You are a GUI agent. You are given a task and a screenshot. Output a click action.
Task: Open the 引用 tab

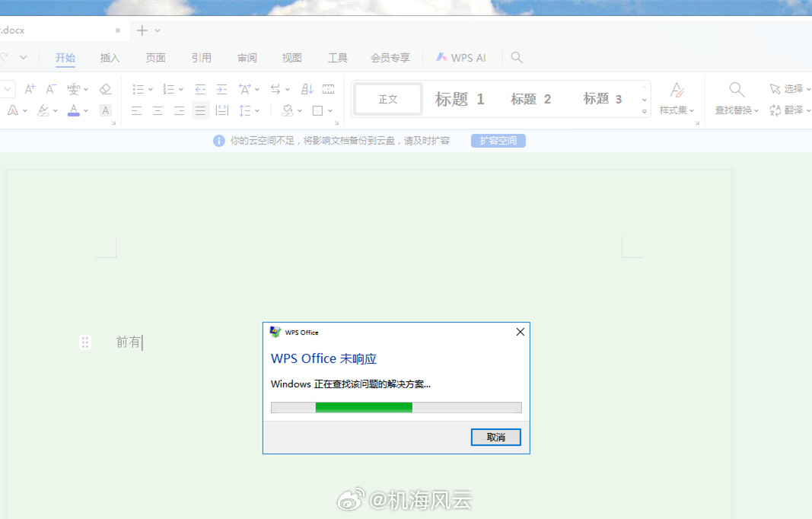tap(202, 58)
